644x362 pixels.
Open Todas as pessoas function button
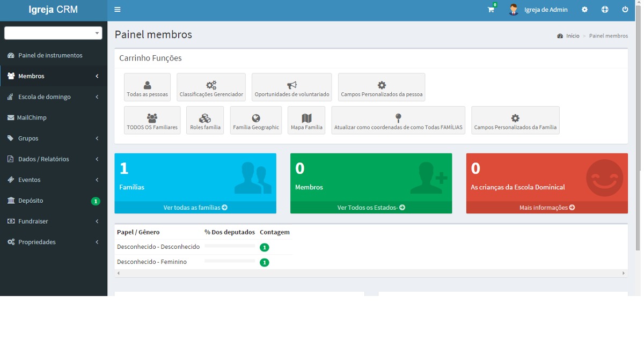[147, 87]
